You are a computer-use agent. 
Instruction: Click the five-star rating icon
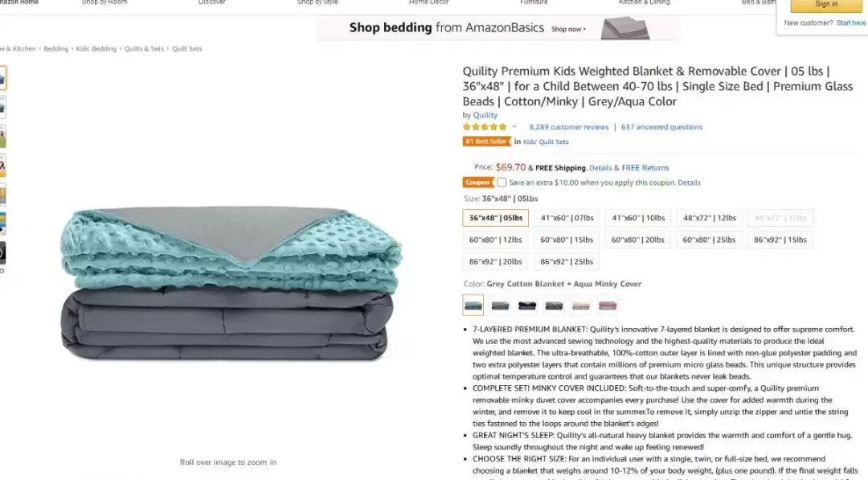click(485, 127)
